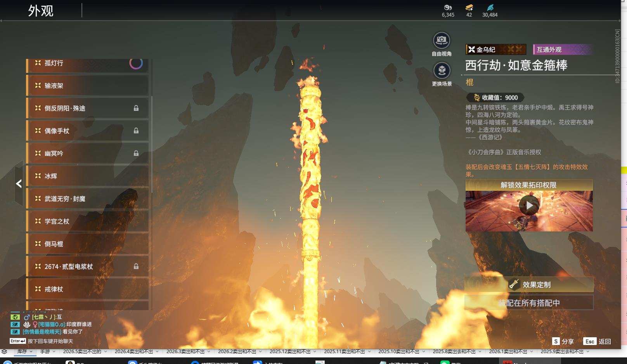Expand the 2026.5卖出不出的 tab dropdown arrow
The height and width of the screenshot is (364, 627).
(x=105, y=352)
